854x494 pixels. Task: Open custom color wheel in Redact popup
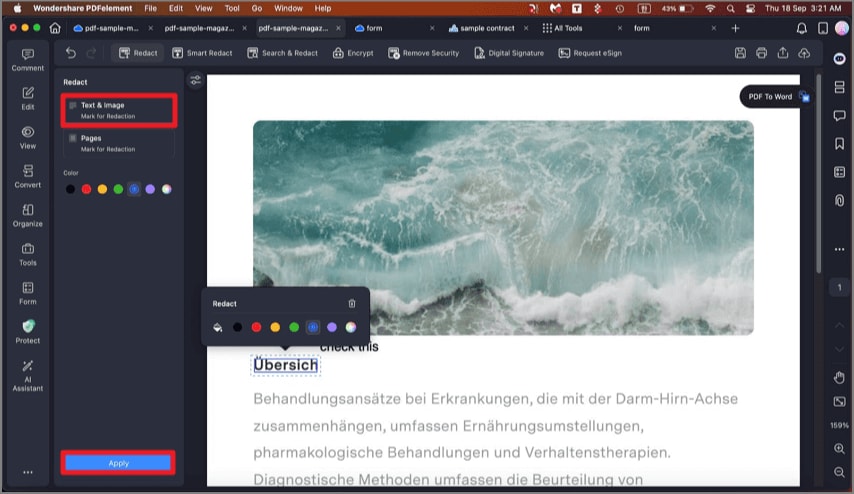point(351,327)
